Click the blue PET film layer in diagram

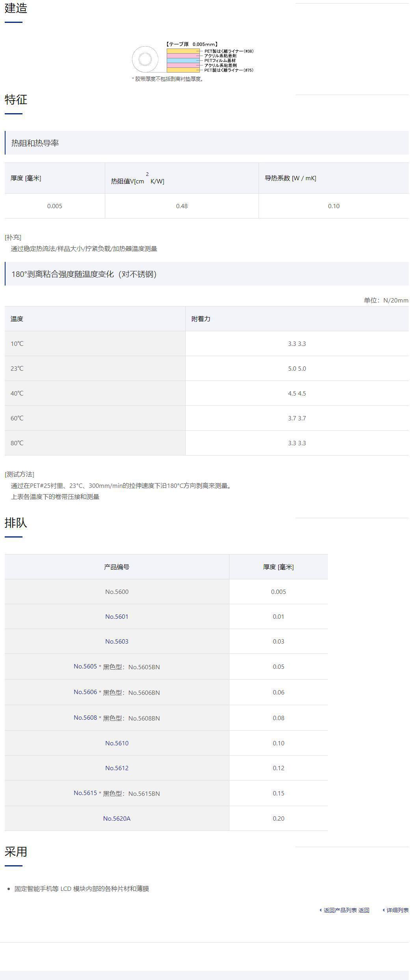tap(183, 61)
